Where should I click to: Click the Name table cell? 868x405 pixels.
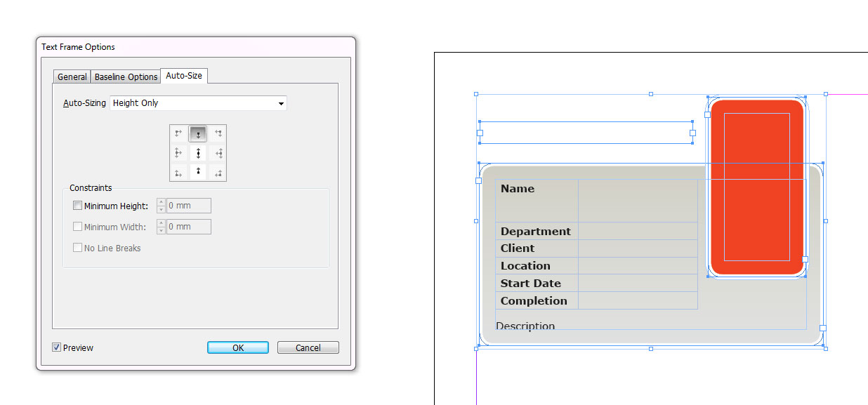tap(537, 201)
